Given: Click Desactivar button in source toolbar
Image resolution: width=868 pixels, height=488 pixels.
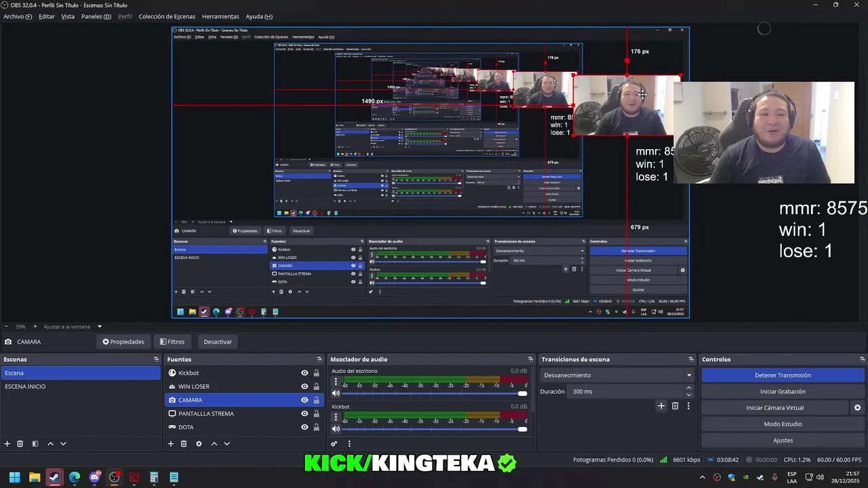Looking at the screenshot, I should point(218,342).
